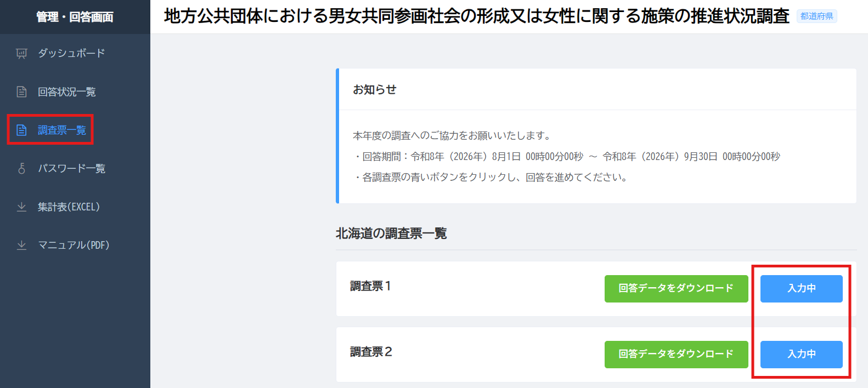868x388 pixels.
Task: Click the 調査票1 row title
Action: [x=370, y=286]
